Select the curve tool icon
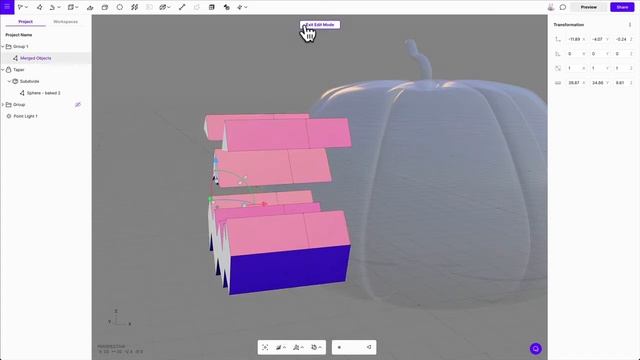The height and width of the screenshot is (360, 640). click(x=52, y=7)
